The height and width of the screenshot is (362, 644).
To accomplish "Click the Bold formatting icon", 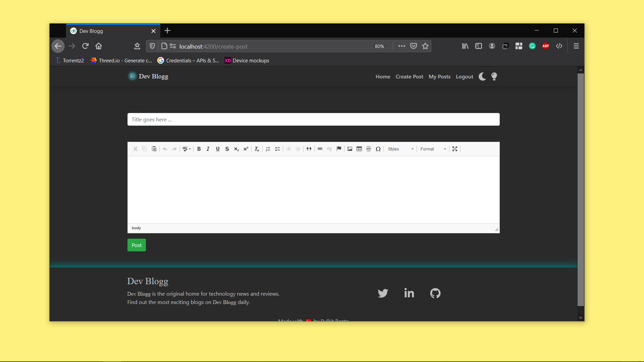I will 199,149.
